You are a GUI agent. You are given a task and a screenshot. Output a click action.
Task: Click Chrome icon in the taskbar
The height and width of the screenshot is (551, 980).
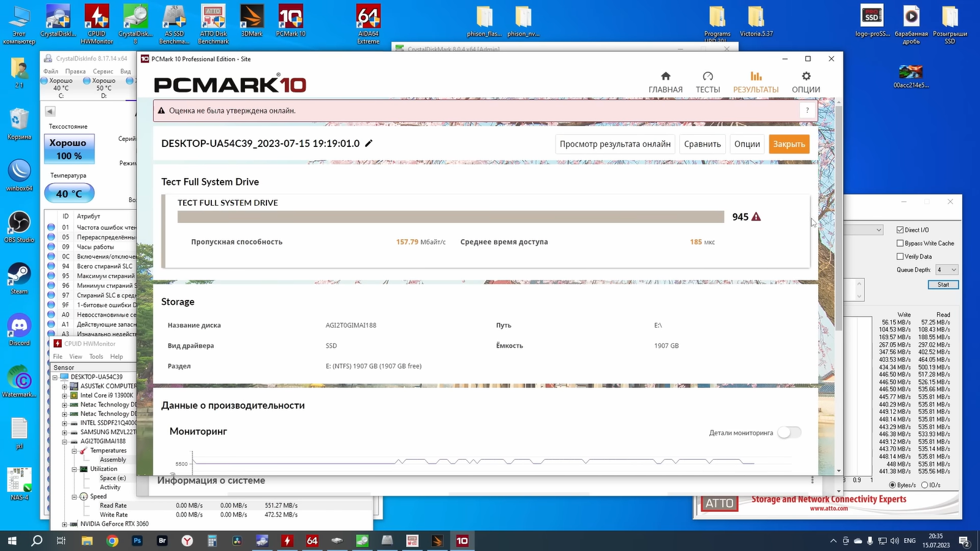112,541
